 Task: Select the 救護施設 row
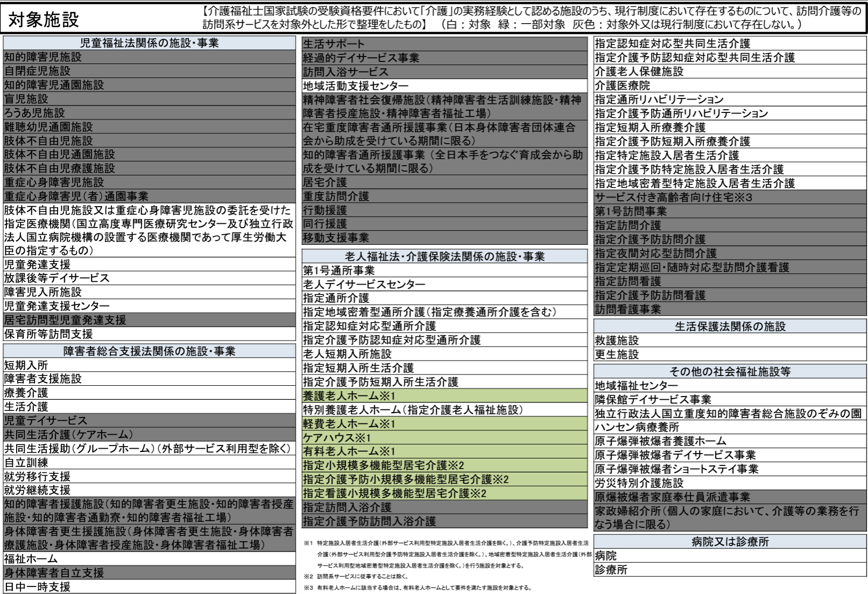pos(730,341)
